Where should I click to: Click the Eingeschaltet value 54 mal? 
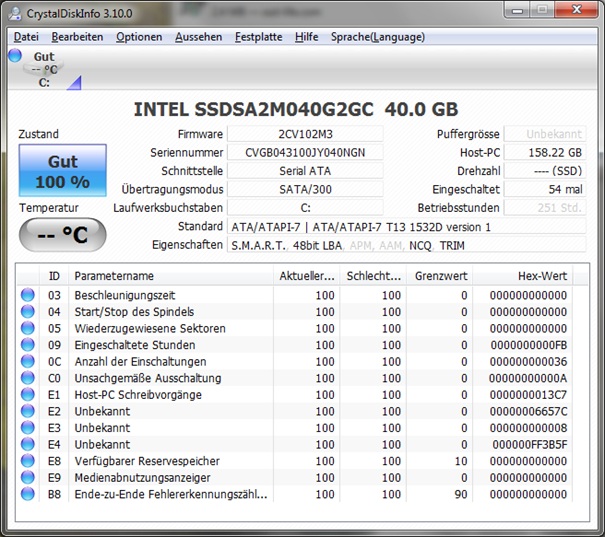[545, 189]
